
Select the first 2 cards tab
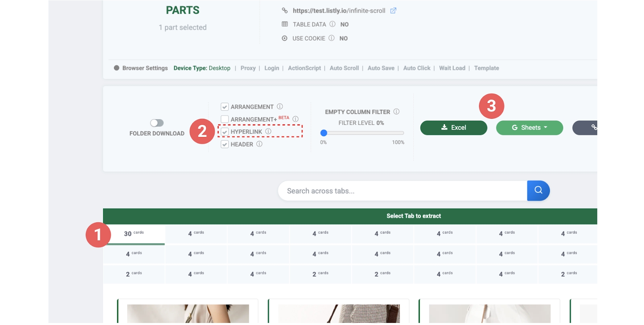134,274
